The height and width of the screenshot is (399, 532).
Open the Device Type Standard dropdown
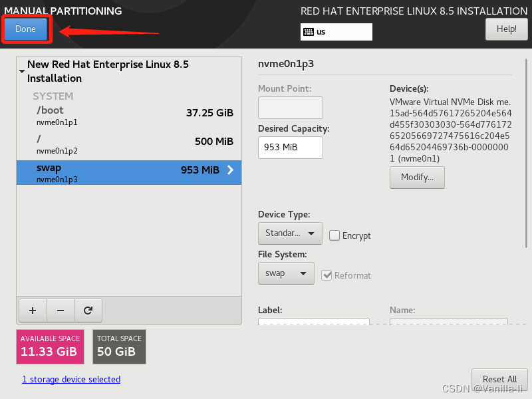[x=290, y=233]
